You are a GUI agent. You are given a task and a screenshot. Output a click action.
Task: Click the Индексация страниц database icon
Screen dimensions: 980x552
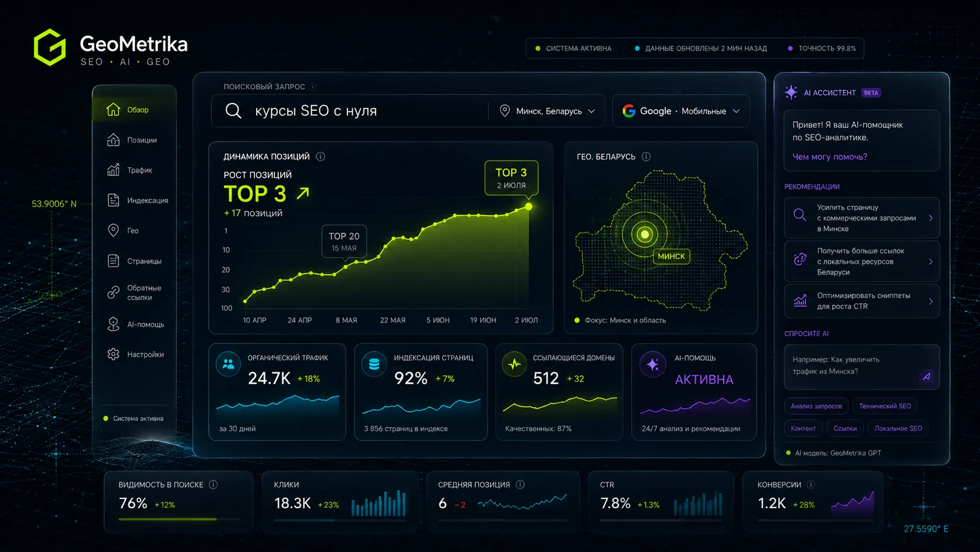(374, 364)
